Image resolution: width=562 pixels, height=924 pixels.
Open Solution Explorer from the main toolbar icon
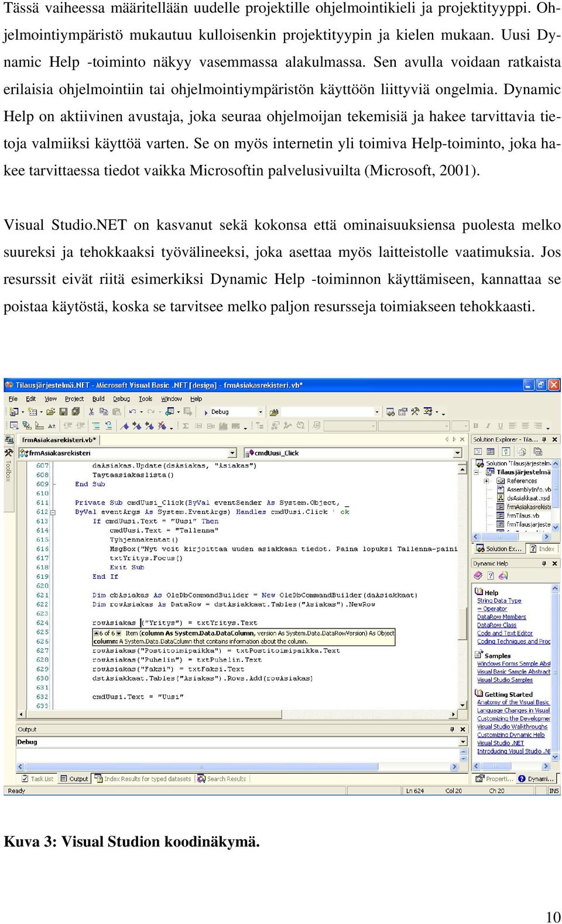[x=390, y=412]
